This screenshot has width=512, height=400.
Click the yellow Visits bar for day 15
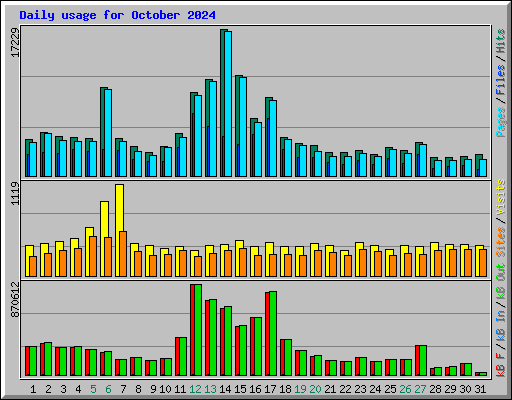[239, 258]
